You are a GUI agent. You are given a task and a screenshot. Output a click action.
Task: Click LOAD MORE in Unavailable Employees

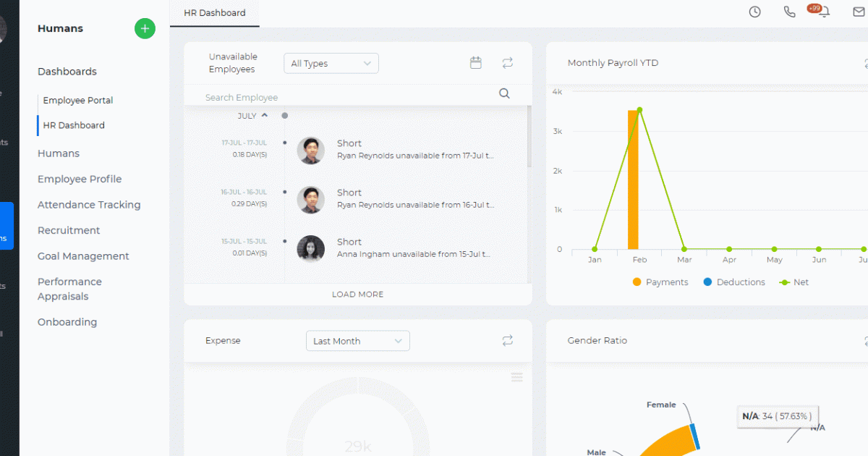[x=358, y=295]
